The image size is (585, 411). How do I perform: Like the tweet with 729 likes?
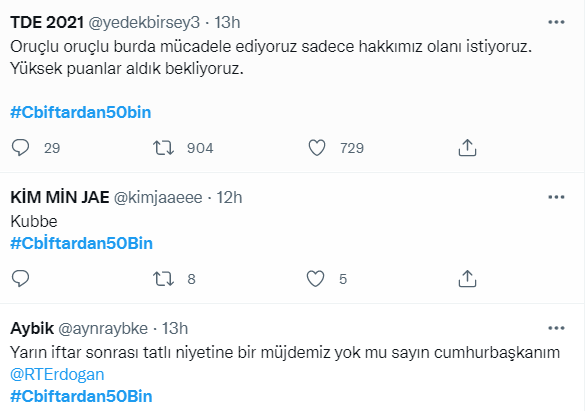[317, 148]
